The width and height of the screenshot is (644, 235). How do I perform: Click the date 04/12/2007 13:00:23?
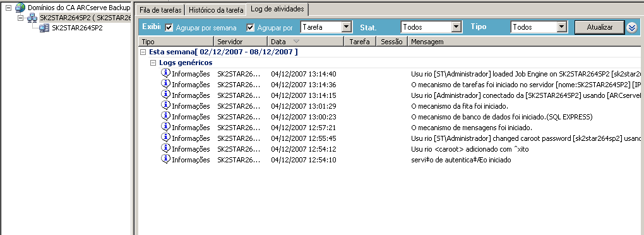click(304, 117)
